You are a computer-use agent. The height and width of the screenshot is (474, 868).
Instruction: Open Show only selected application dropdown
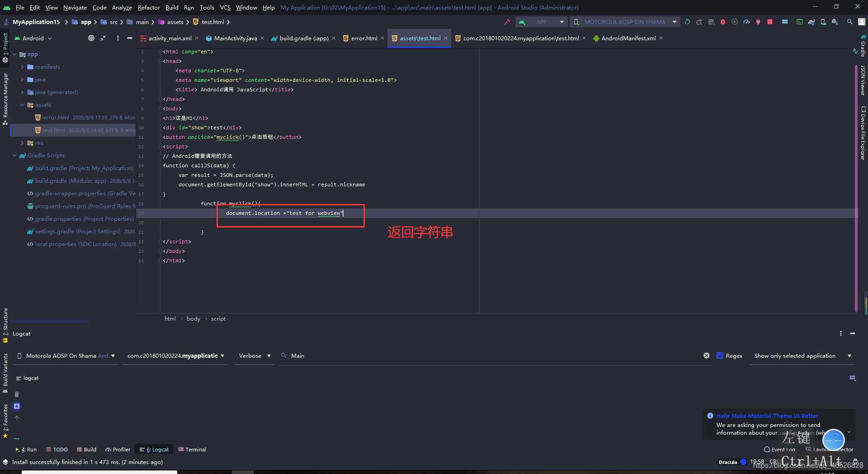point(802,355)
